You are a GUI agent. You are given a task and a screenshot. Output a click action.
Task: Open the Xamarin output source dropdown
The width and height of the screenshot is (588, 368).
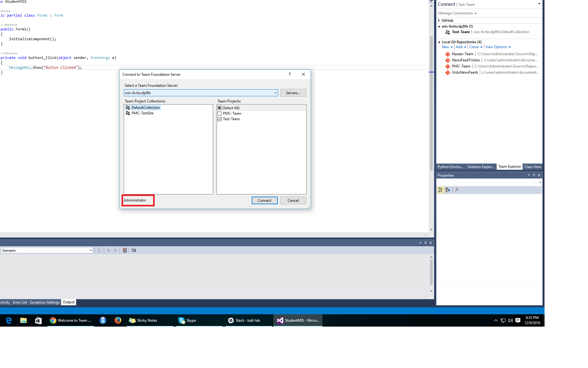[90, 251]
